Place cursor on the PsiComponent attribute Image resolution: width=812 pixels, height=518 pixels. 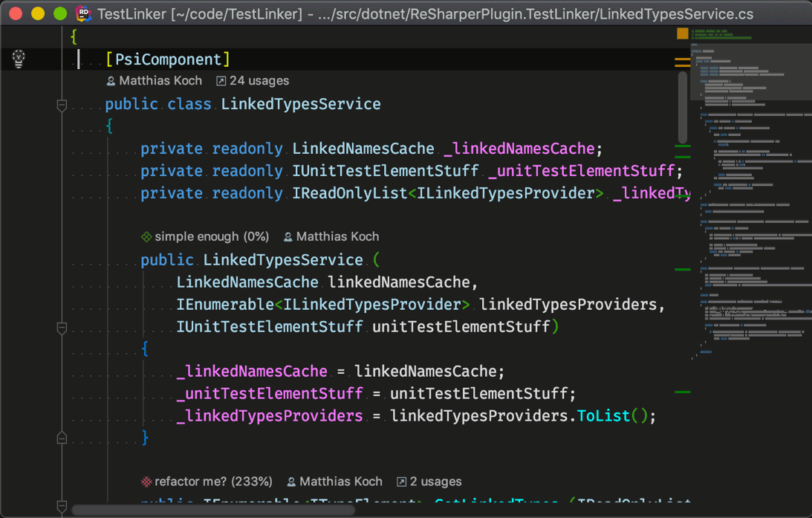tap(168, 59)
